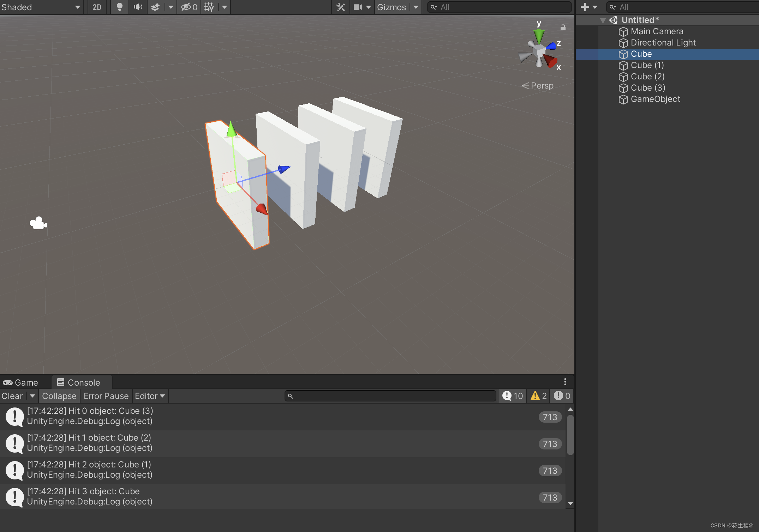This screenshot has width=759, height=532.
Task: Switch to the Game tab
Action: click(25, 382)
